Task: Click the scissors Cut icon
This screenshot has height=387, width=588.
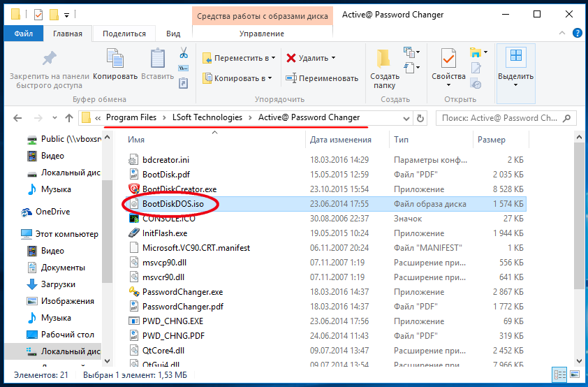Action: click(x=183, y=53)
